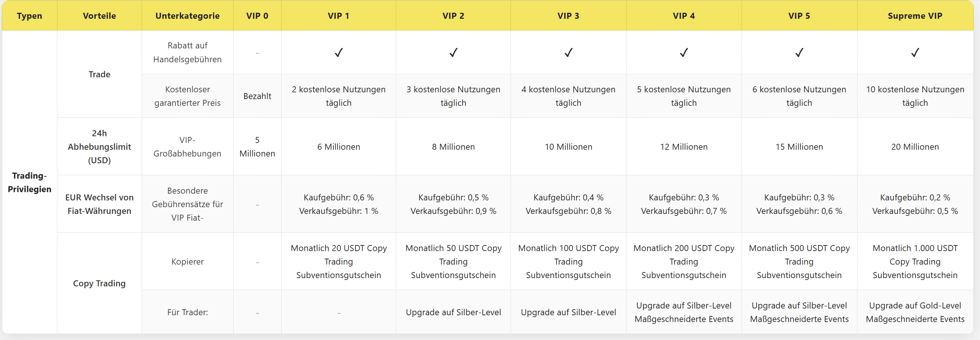The height and width of the screenshot is (340, 980).
Task: Click the VIP 4 trading fee discount checkmark
Action: click(684, 53)
